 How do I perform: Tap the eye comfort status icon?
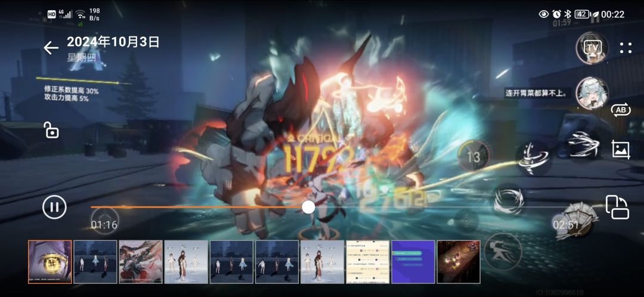point(544,14)
